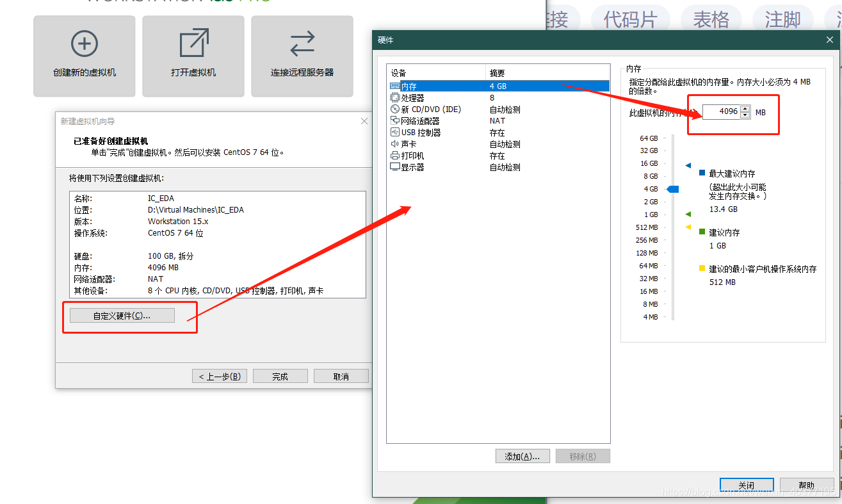This screenshot has height=504, width=842.
Task: Select the CD/DVD disc icon
Action: tap(395, 109)
